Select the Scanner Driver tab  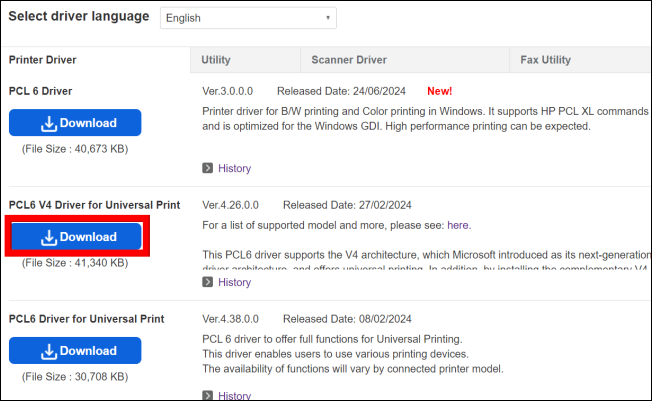405,60
